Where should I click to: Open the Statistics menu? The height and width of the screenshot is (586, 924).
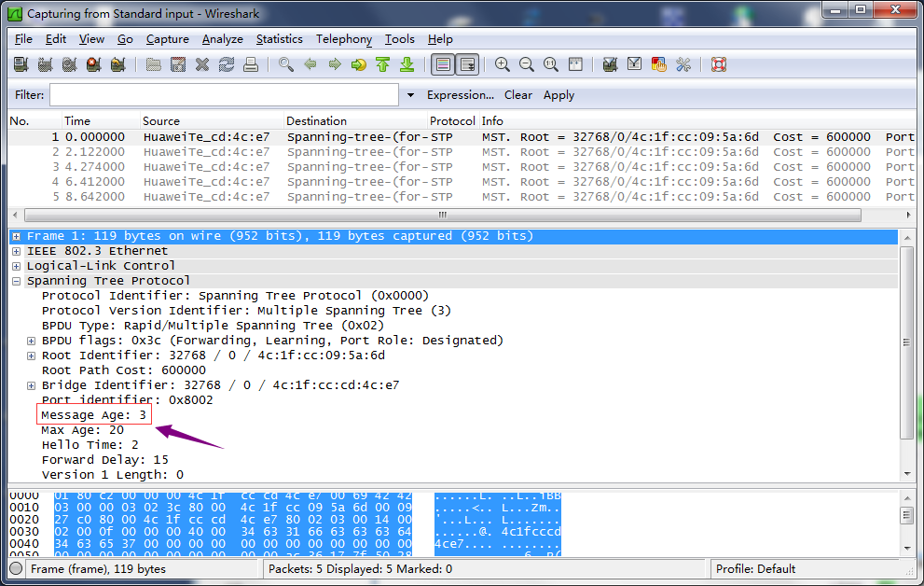(280, 39)
